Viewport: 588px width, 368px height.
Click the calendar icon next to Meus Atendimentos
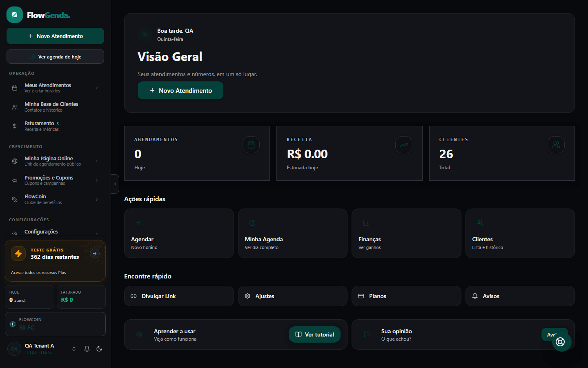(x=15, y=88)
